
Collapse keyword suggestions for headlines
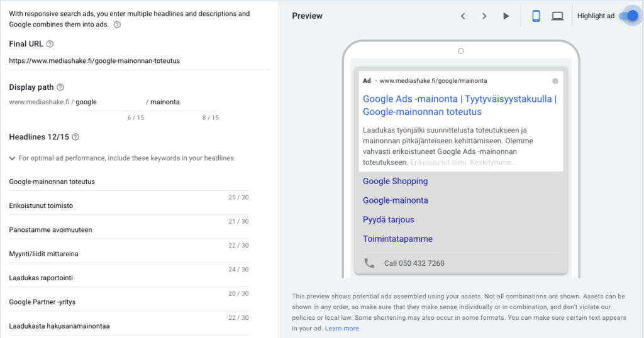(x=13, y=158)
